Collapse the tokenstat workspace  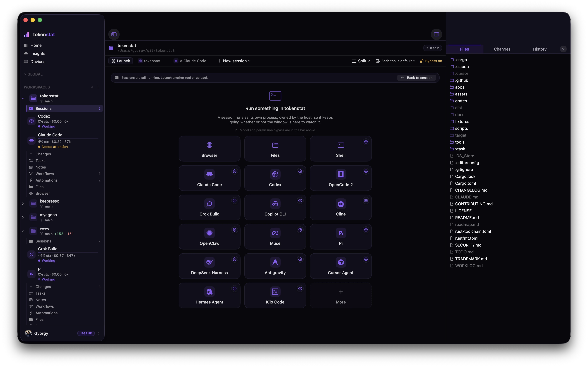coord(23,98)
